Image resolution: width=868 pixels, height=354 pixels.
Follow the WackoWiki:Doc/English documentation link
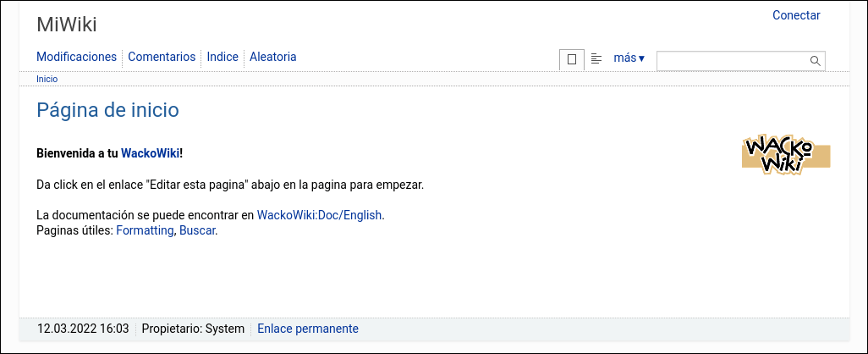click(320, 215)
